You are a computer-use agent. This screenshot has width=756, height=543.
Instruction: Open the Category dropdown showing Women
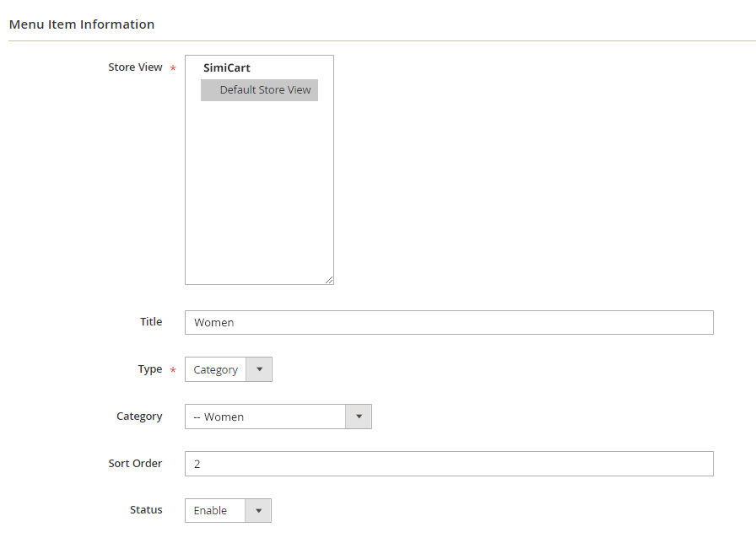(x=278, y=417)
